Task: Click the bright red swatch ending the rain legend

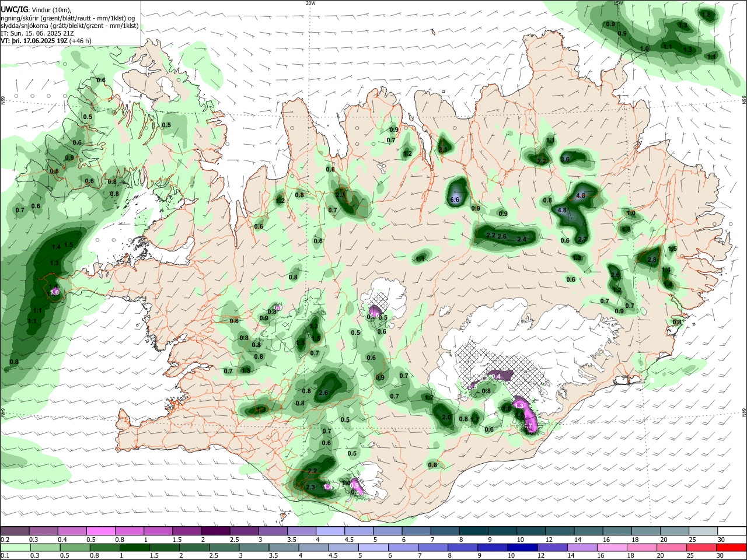Action: pos(731,548)
